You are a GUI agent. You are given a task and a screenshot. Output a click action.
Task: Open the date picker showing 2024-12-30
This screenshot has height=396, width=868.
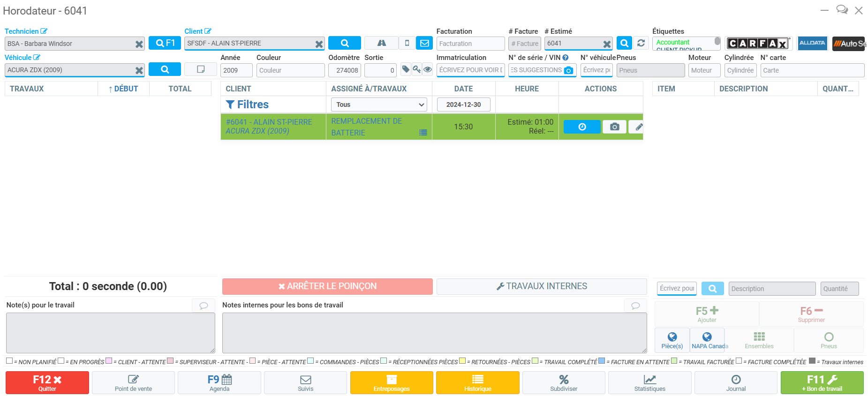pos(463,105)
